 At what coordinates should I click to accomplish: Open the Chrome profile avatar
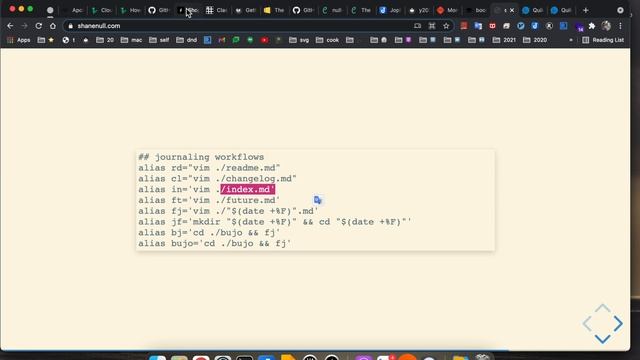click(x=606, y=26)
